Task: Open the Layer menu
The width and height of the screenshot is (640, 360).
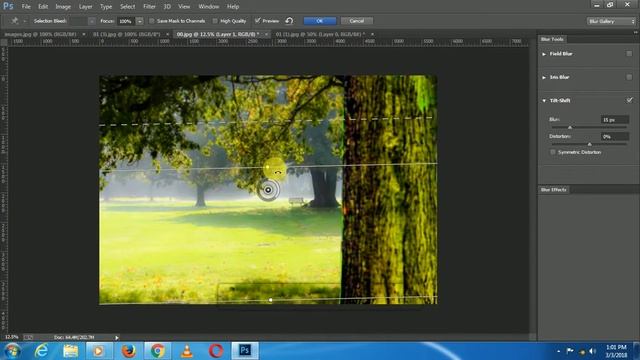Action: 85,7
